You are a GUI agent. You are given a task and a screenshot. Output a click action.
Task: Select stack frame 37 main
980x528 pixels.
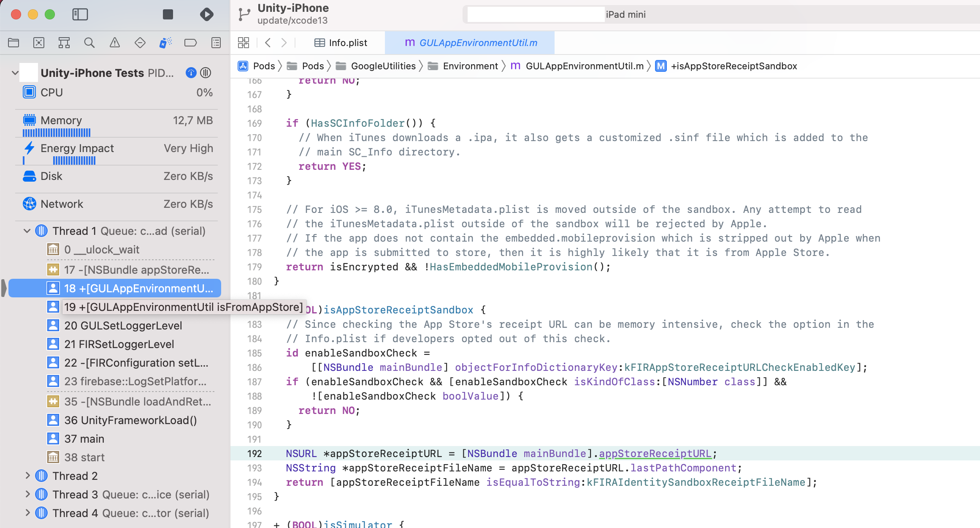tap(84, 438)
